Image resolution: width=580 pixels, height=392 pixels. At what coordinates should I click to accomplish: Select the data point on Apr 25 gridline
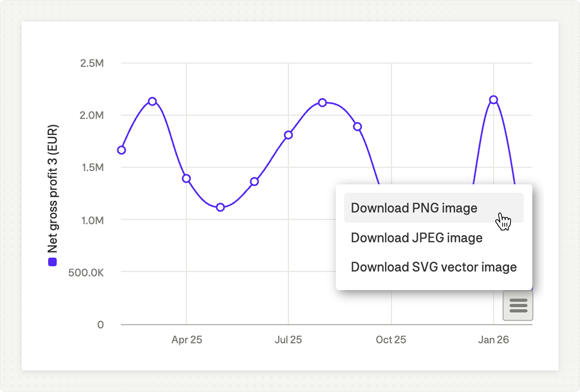point(186,179)
